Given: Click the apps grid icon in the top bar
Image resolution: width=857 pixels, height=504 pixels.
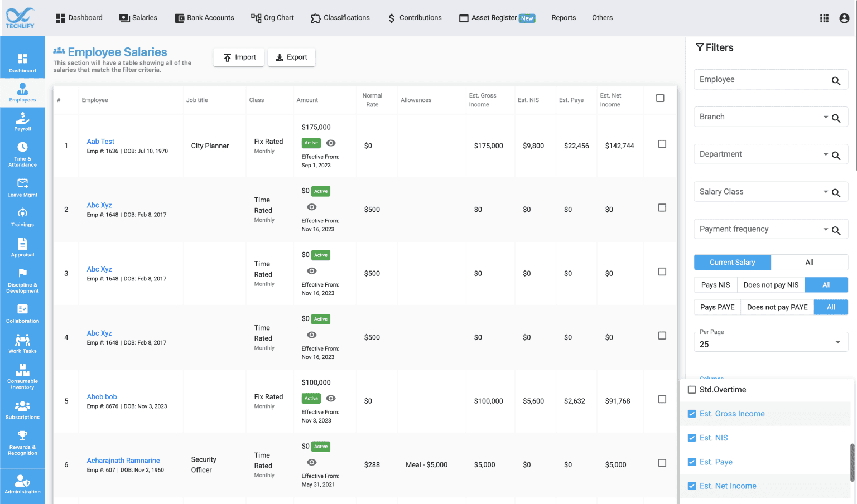Looking at the screenshot, I should click(x=824, y=18).
